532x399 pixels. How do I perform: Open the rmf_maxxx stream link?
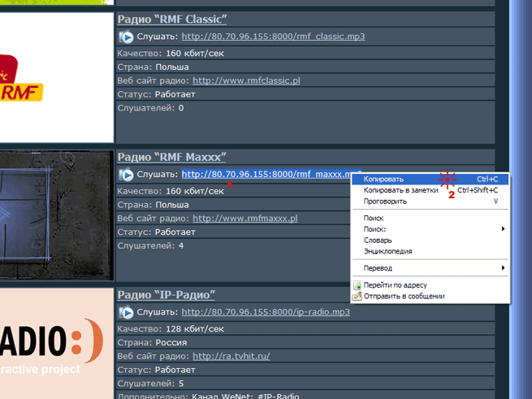pyautogui.click(x=266, y=174)
